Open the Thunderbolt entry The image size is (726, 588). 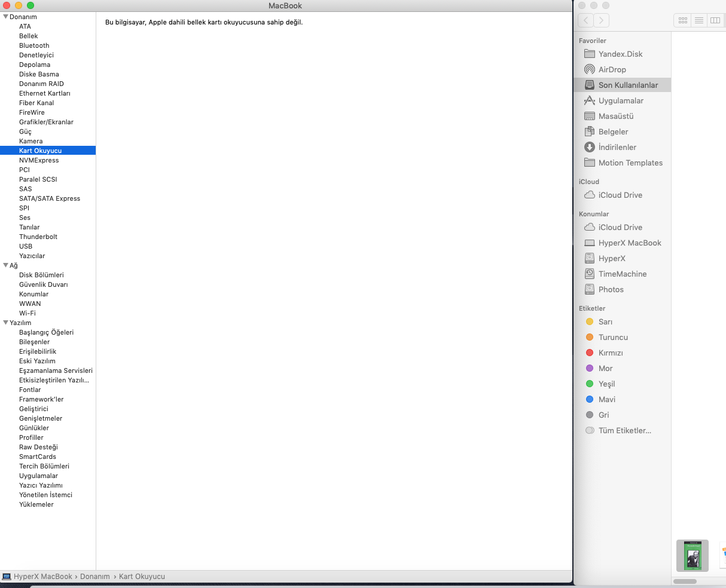[38, 237]
